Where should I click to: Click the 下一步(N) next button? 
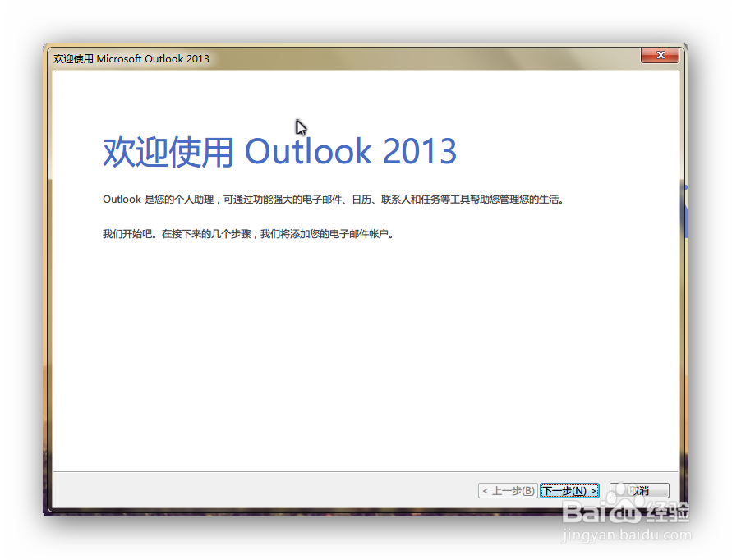(x=569, y=490)
